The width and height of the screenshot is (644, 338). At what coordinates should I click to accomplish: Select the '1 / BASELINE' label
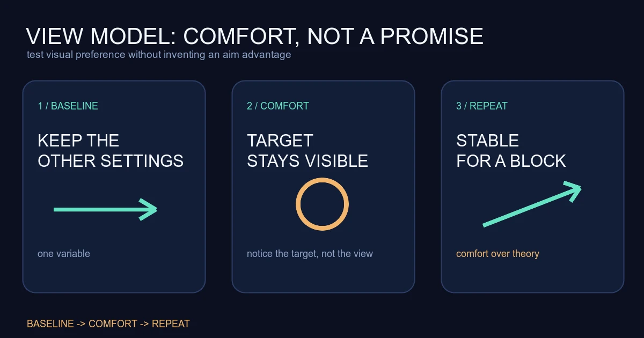coord(68,106)
